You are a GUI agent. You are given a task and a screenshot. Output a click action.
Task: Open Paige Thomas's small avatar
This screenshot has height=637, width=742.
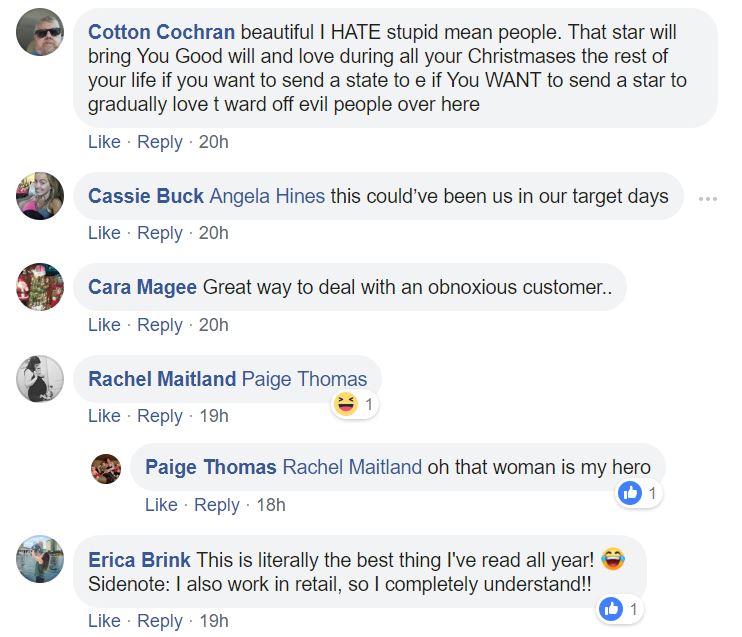106,468
